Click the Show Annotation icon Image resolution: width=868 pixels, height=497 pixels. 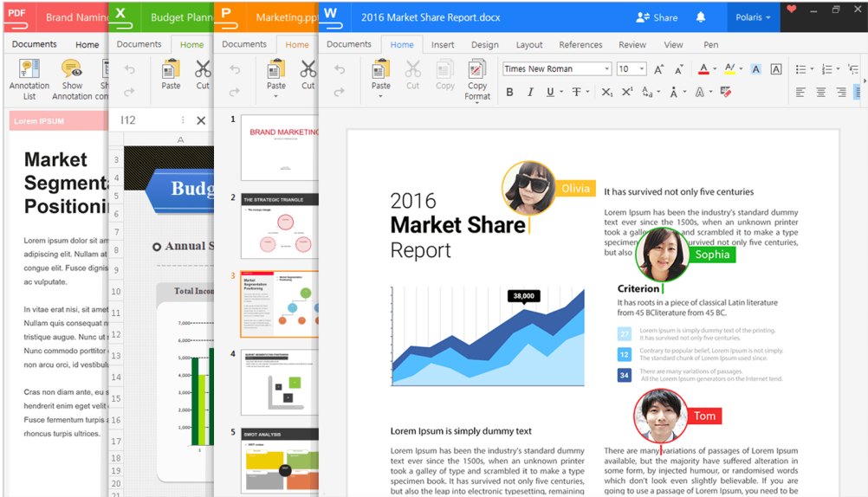click(x=72, y=70)
